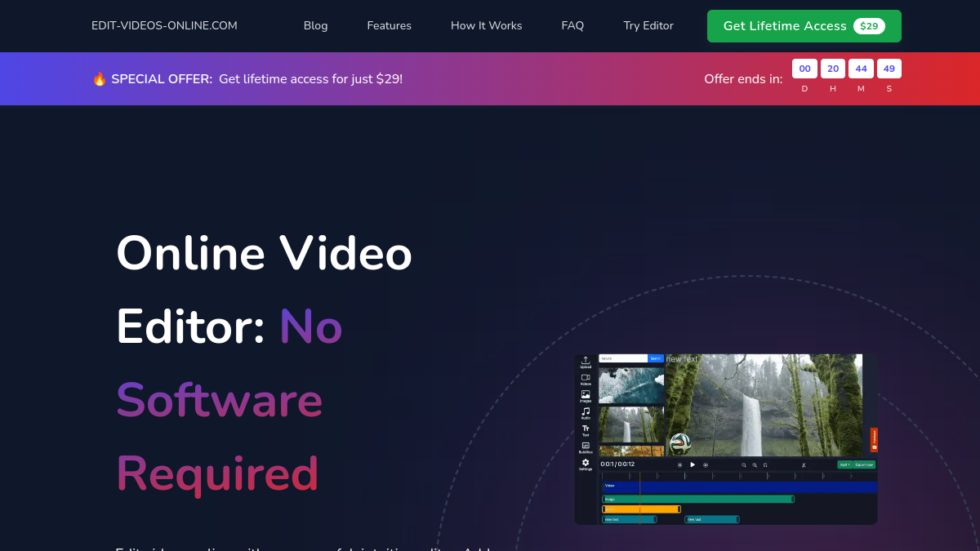Click the countdown minutes box showing 44
This screenshot has width=980, height=551.
[861, 69]
